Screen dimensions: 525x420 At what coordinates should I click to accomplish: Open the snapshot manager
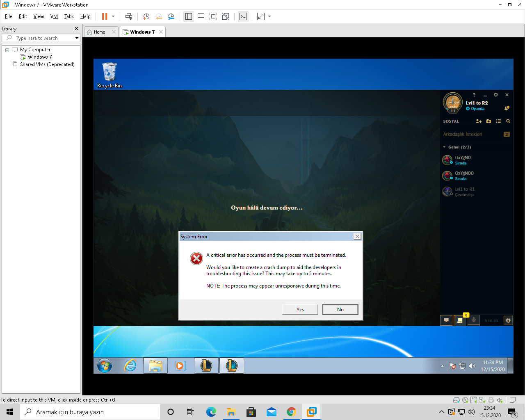pos(171,16)
